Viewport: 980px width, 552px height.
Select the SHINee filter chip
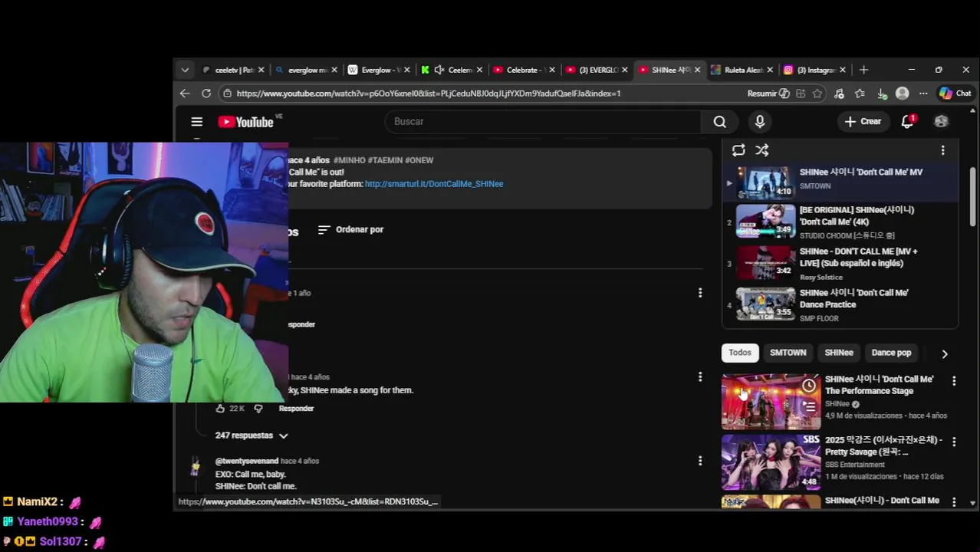pos(839,353)
